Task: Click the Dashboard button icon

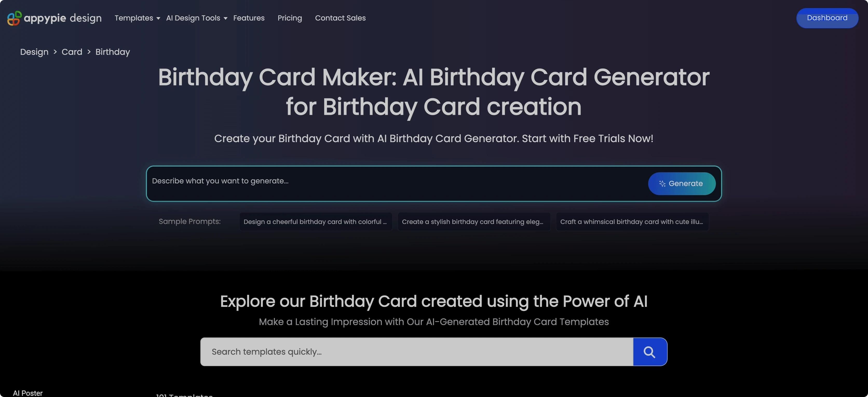Action: click(827, 18)
